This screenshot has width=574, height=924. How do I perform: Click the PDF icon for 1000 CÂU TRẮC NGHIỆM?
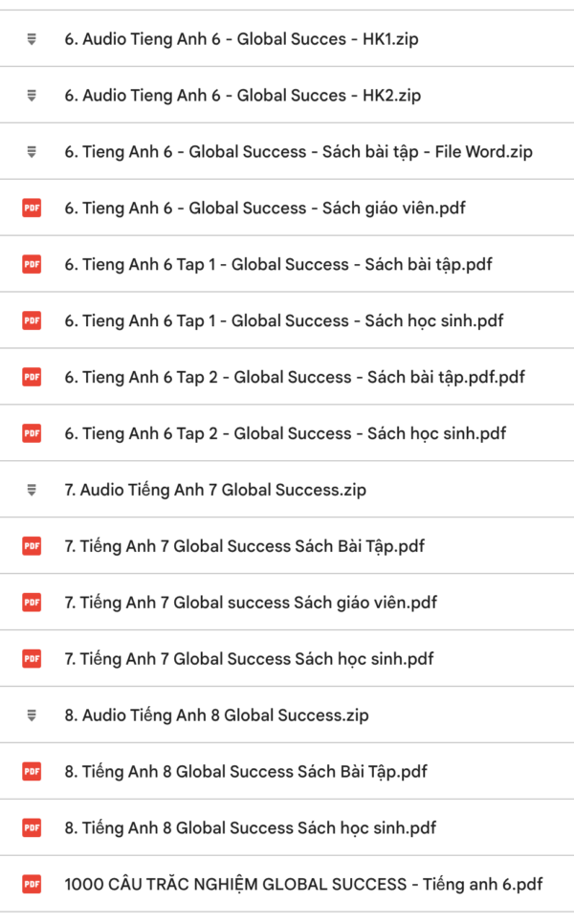(31, 884)
